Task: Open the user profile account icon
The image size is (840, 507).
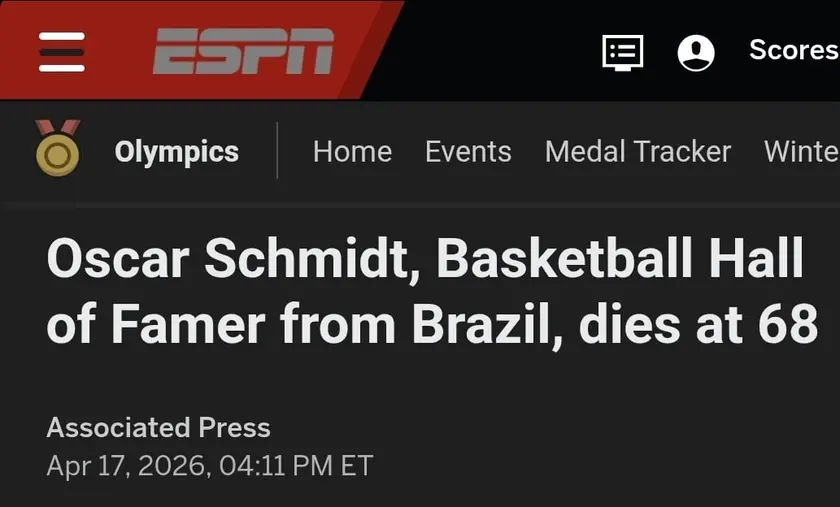Action: coord(696,52)
